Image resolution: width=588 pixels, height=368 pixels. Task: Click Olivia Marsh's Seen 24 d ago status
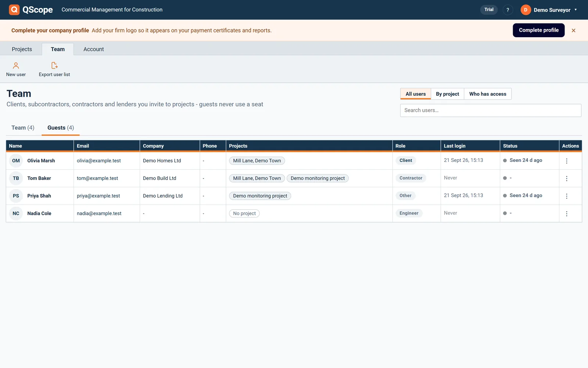523,160
